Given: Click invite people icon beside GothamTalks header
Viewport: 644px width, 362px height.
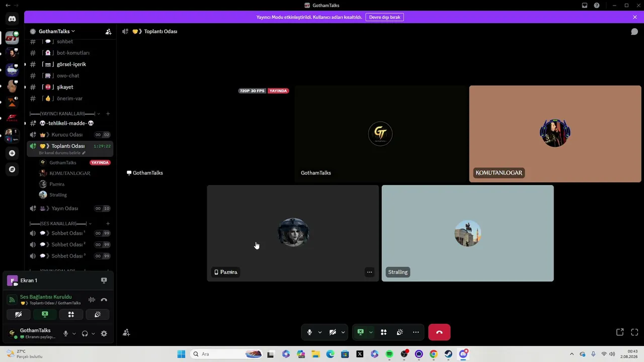Looking at the screenshot, I should coord(108,31).
